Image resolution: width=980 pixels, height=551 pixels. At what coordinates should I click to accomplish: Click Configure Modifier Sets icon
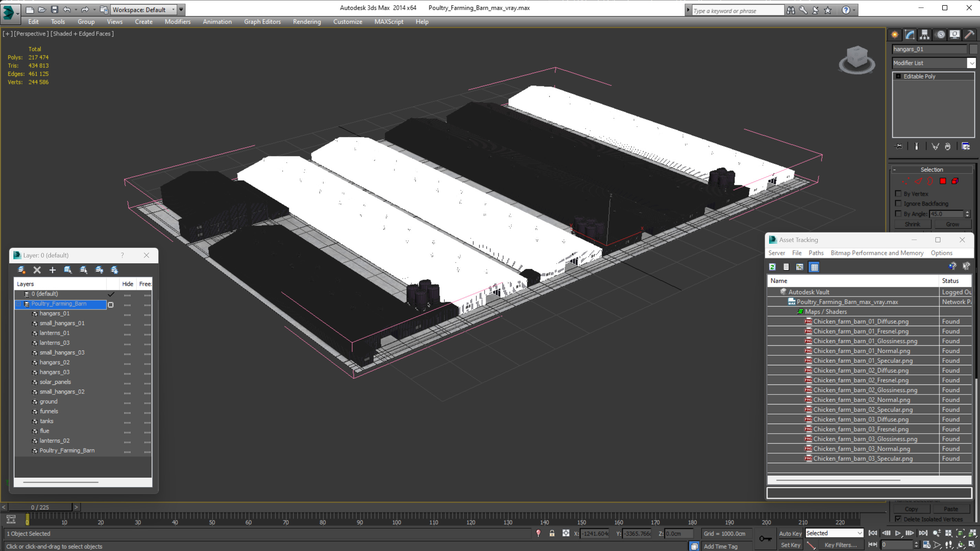pyautogui.click(x=966, y=146)
